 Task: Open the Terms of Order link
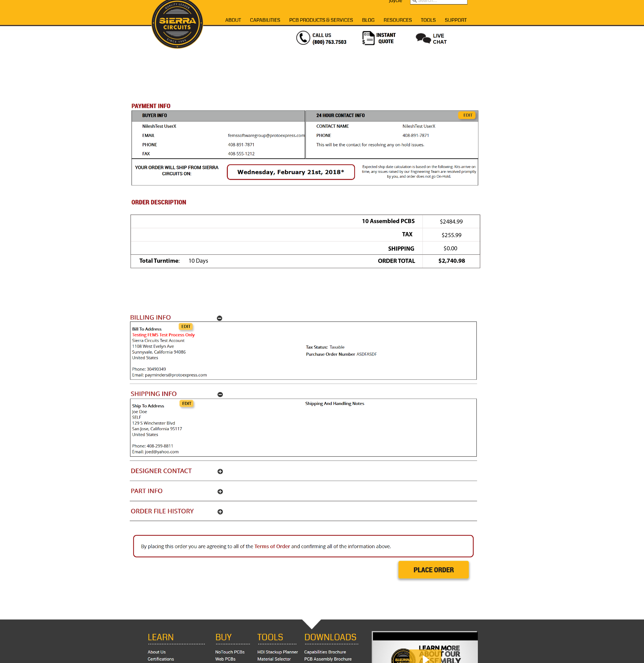[272, 546]
